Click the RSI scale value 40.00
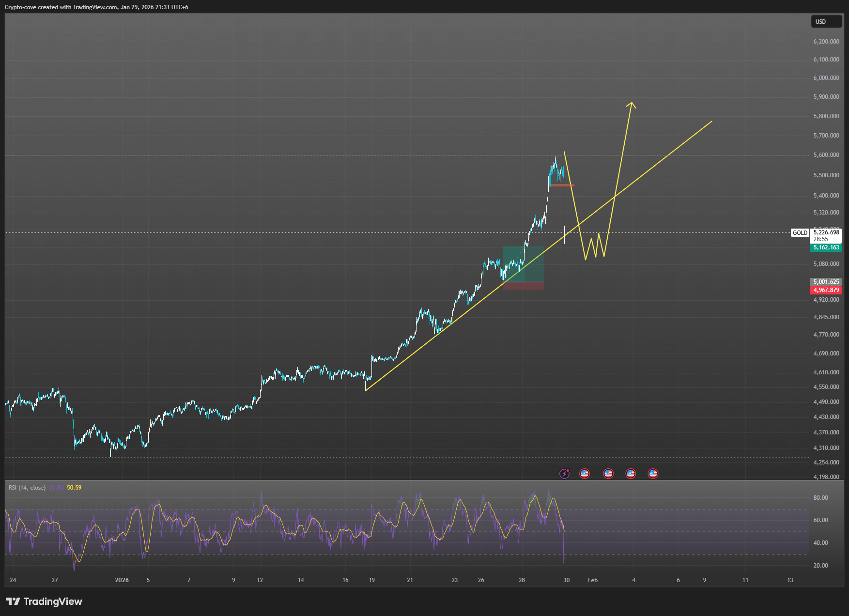 coord(821,543)
